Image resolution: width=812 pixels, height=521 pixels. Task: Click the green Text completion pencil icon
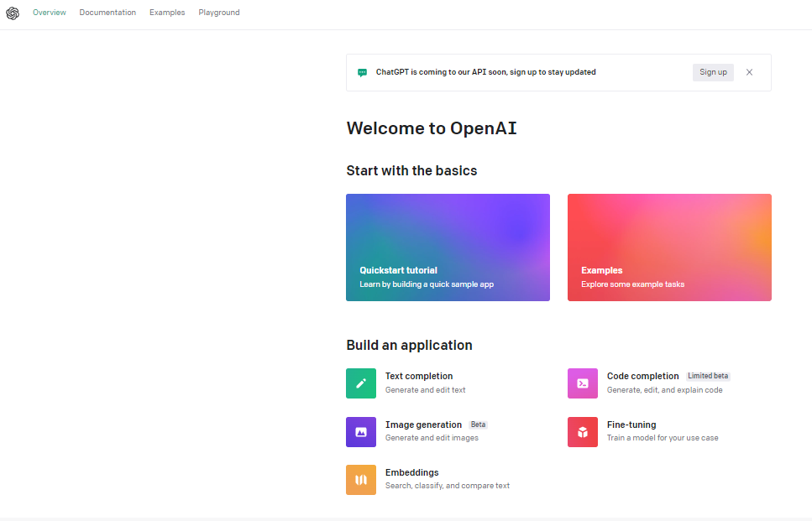click(x=361, y=383)
